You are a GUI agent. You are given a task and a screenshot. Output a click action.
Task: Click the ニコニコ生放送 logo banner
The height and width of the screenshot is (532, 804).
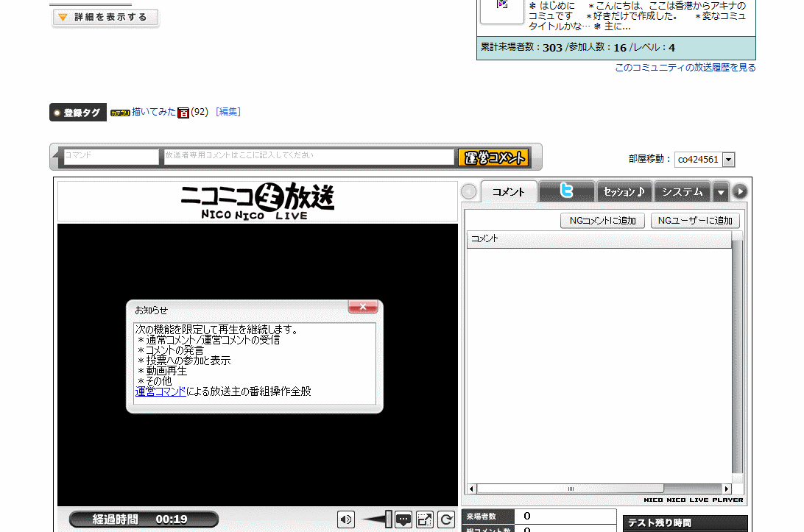[258, 201]
